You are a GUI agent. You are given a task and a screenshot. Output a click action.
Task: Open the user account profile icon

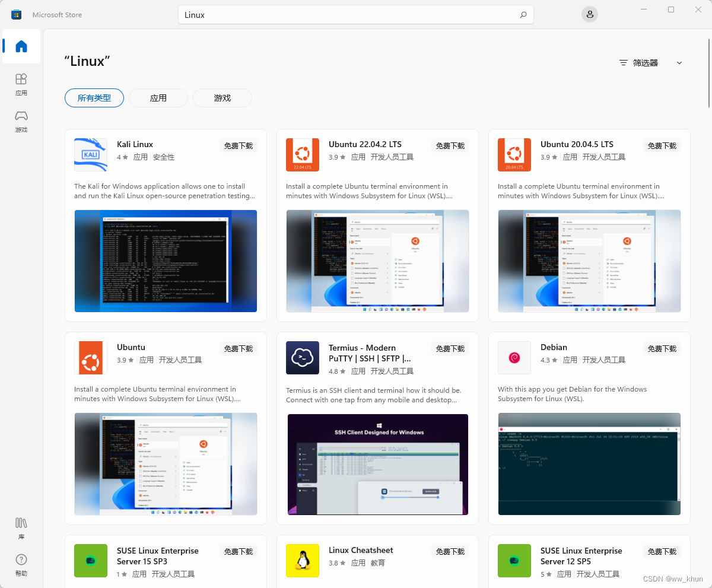(x=589, y=14)
